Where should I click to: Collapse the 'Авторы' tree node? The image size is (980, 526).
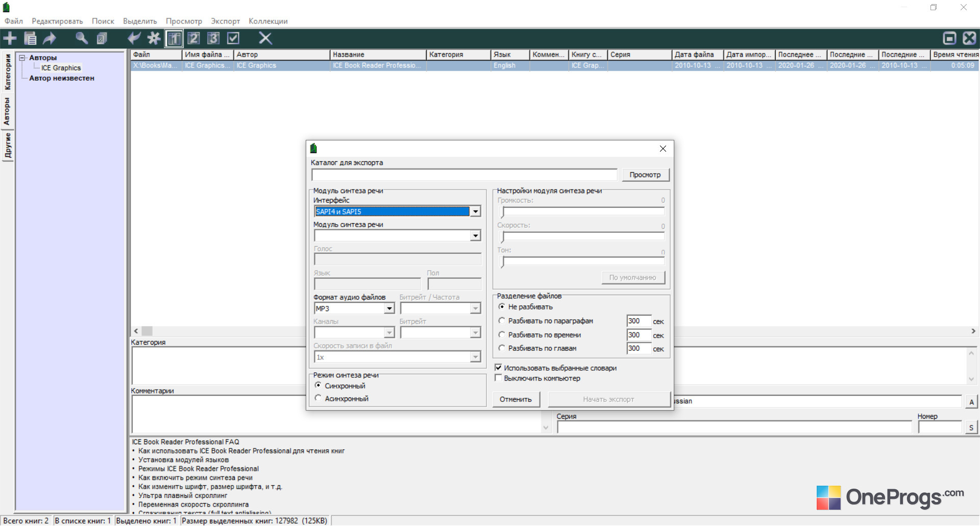[22, 58]
